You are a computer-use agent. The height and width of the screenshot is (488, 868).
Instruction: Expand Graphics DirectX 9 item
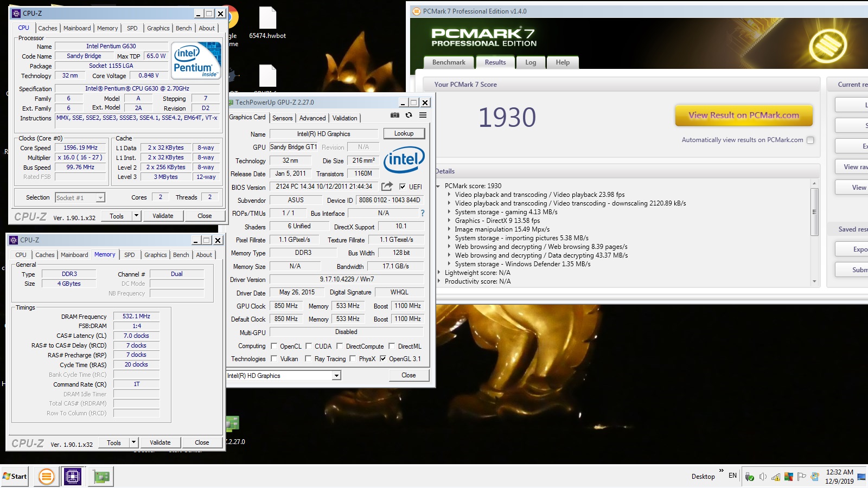pos(449,221)
